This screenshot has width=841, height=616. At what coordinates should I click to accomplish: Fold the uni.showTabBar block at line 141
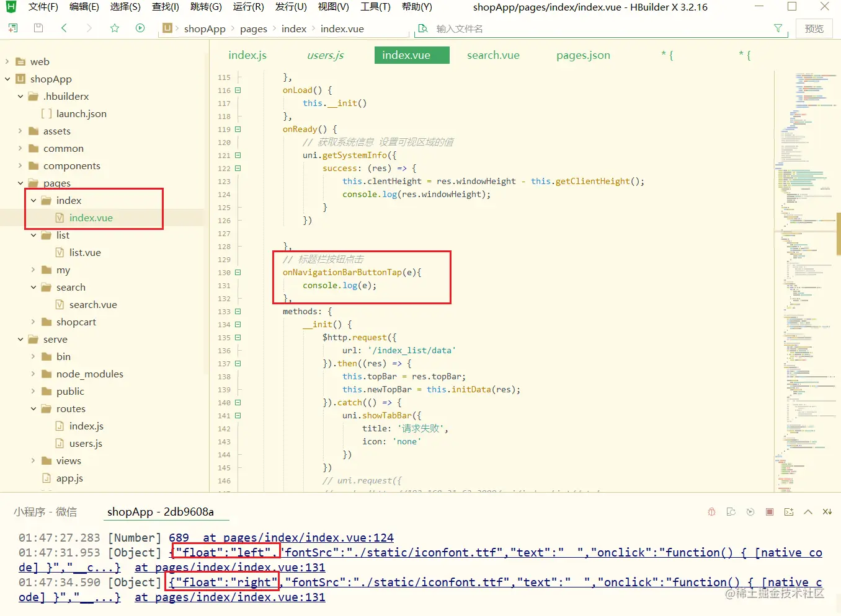(x=238, y=416)
